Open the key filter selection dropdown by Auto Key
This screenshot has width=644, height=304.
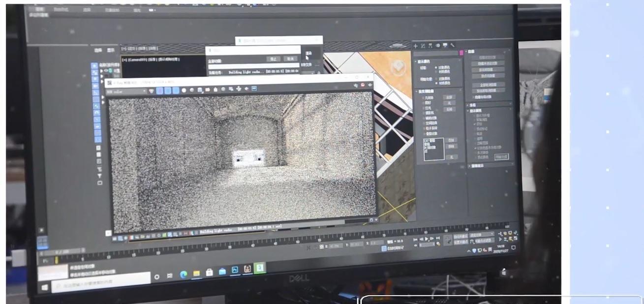pos(481,235)
